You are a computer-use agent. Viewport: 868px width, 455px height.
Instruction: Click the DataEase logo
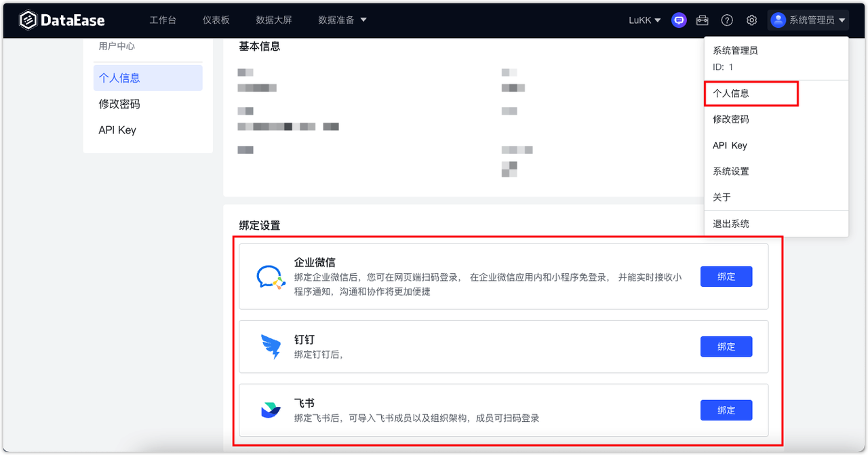(62, 20)
